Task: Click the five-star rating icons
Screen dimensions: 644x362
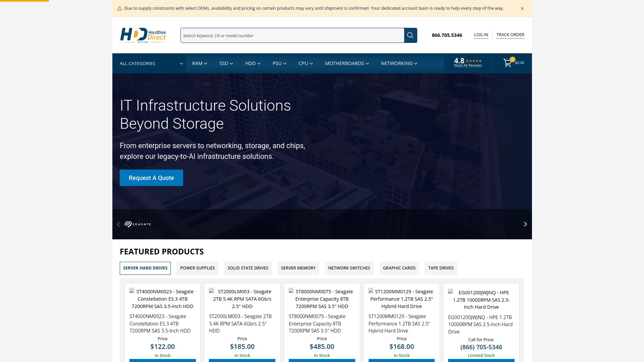Action: coord(474,61)
